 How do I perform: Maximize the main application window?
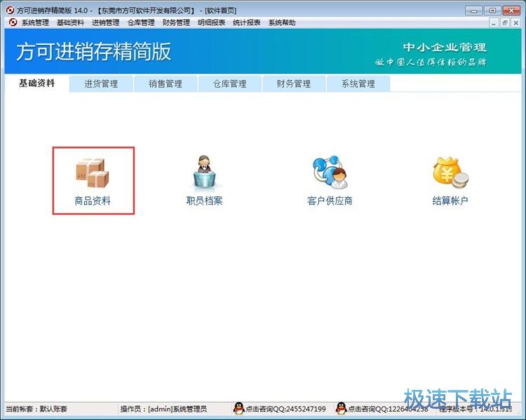[x=492, y=11]
